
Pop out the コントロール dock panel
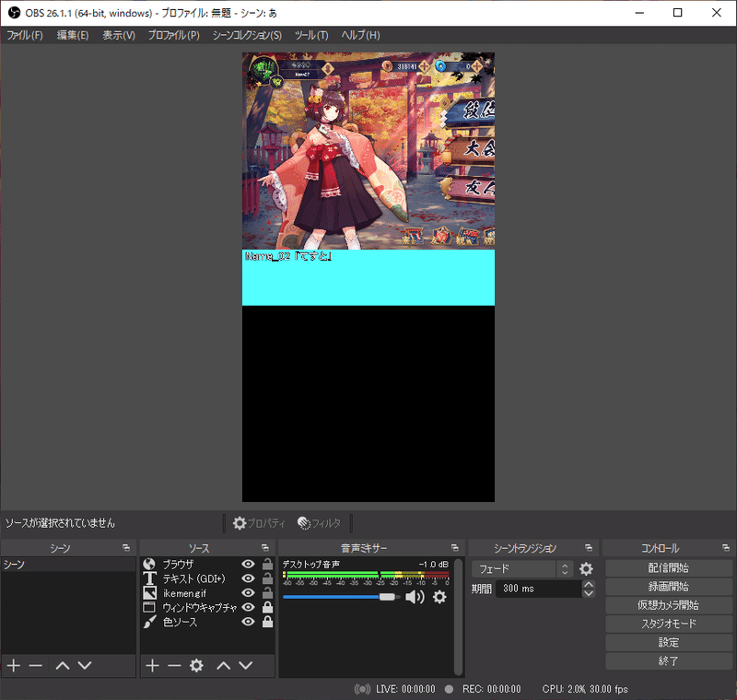click(726, 548)
